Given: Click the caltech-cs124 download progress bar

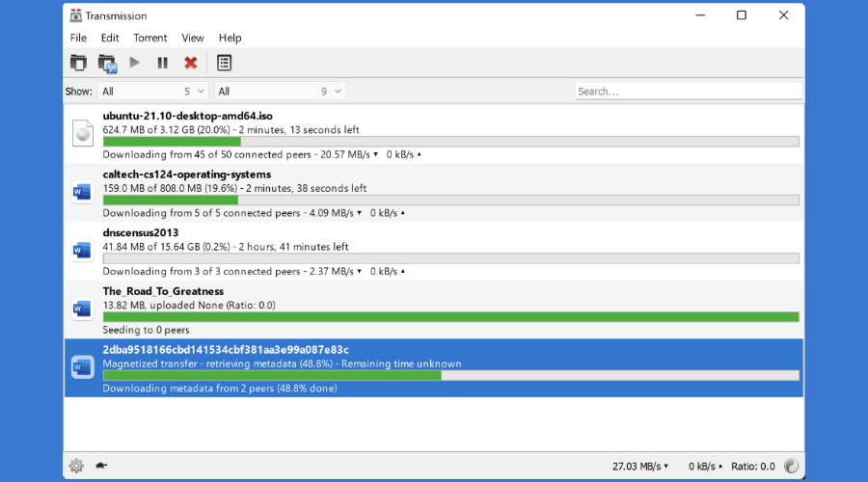Looking at the screenshot, I should tap(451, 201).
